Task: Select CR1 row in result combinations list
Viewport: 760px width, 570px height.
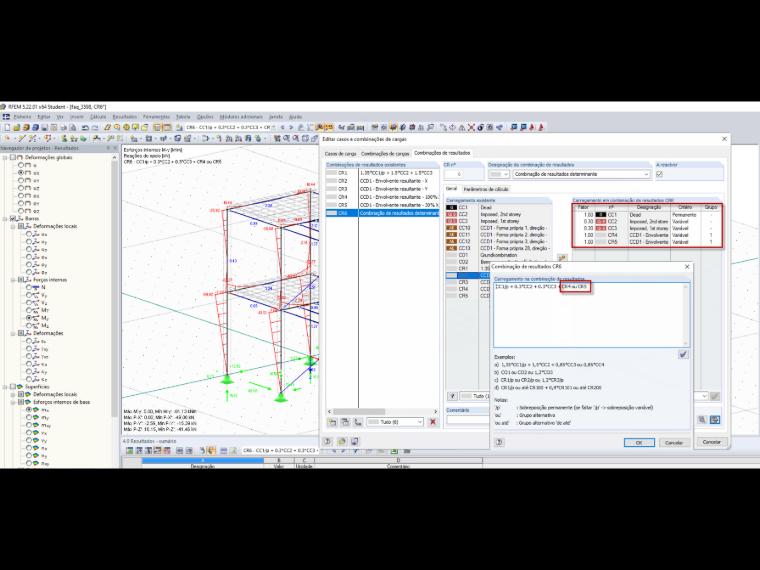Action: pos(382,173)
